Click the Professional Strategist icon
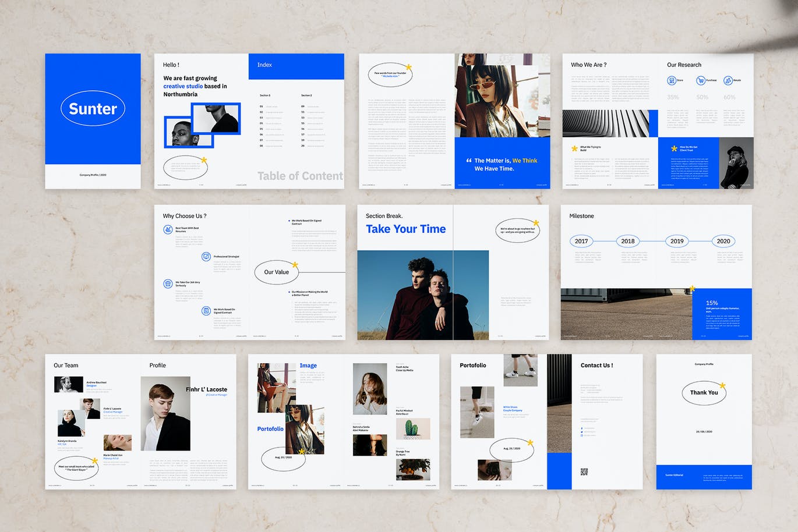Image resolution: width=798 pixels, height=532 pixels. coord(206,257)
